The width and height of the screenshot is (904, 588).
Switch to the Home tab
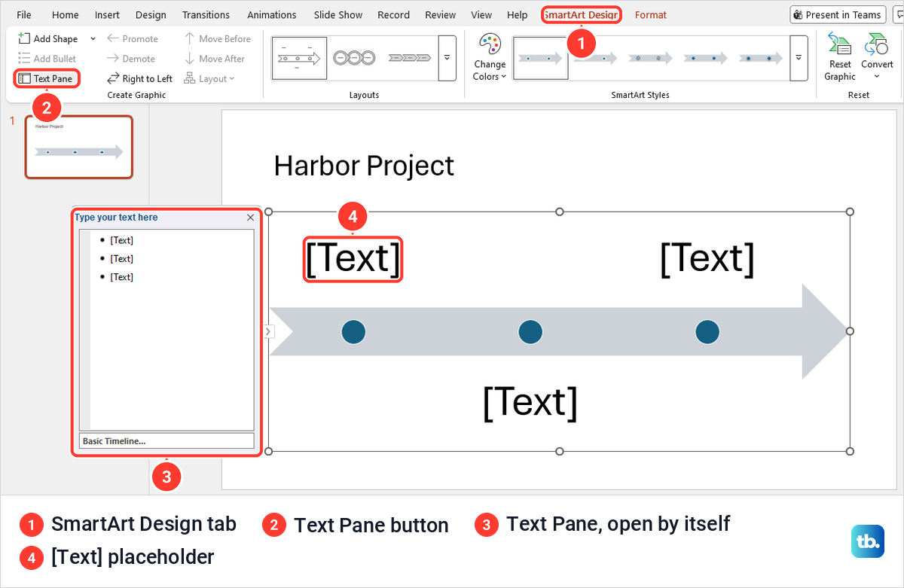click(66, 15)
